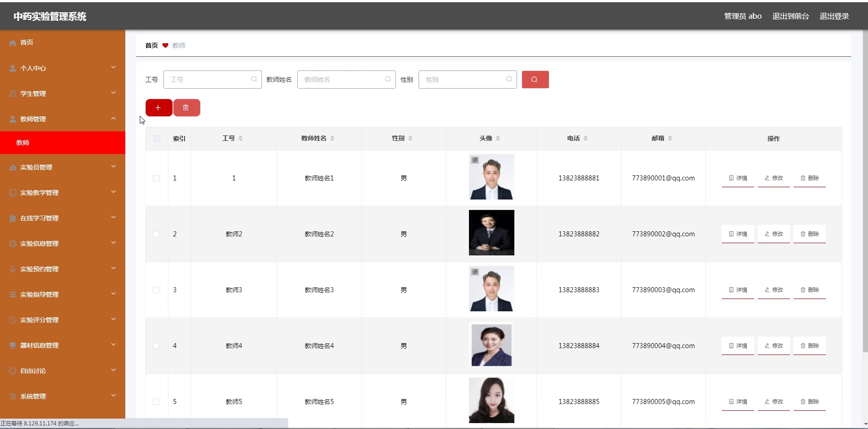Image resolution: width=868 pixels, height=429 pixels.
Task: Click 首页 in the breadcrumb
Action: [152, 45]
